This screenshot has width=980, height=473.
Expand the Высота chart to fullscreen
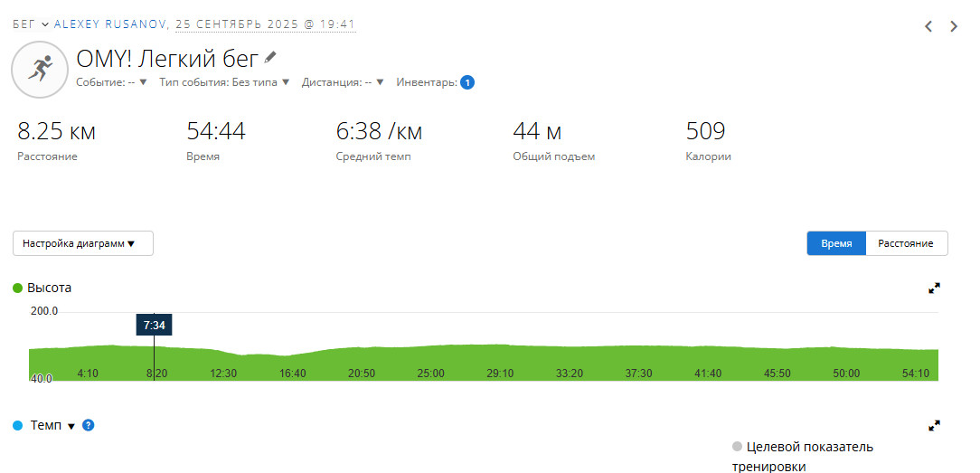point(935,288)
